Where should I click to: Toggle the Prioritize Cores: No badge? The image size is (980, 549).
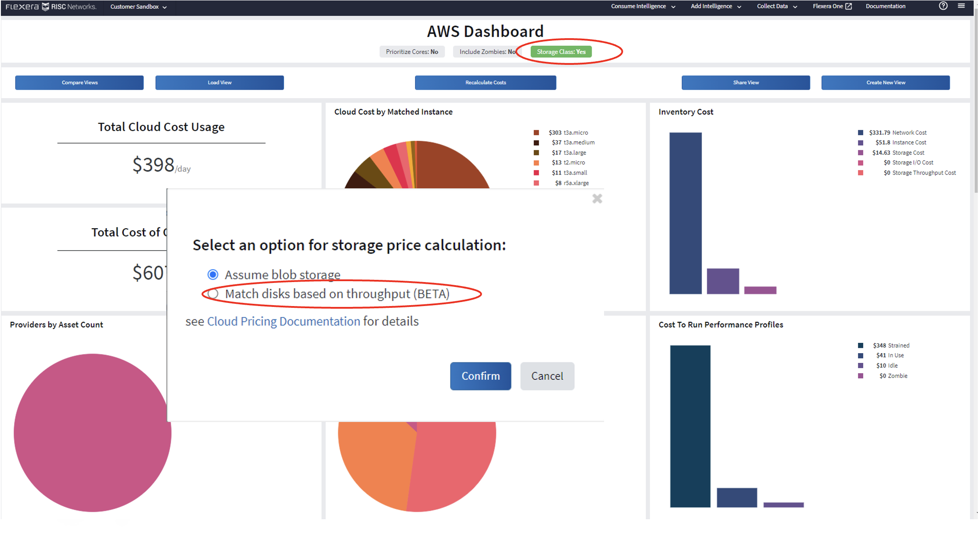412,52
